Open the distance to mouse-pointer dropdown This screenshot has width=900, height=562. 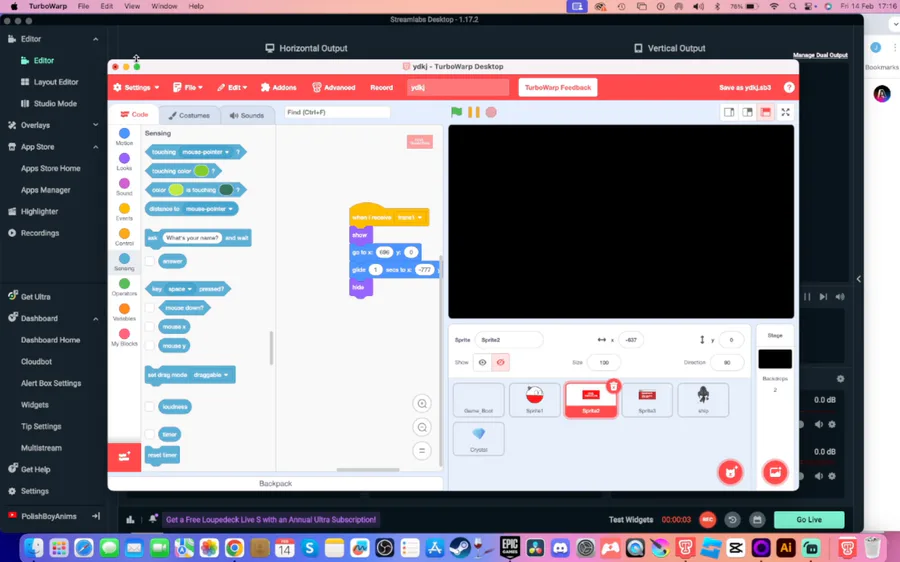[210, 209]
